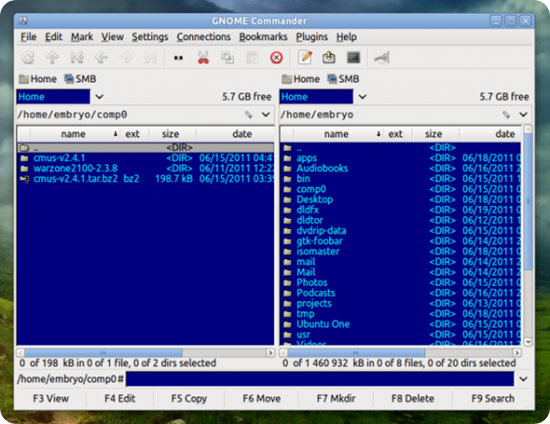Sort left panel by name column header
The height and width of the screenshot is (424, 550).
coord(74,134)
